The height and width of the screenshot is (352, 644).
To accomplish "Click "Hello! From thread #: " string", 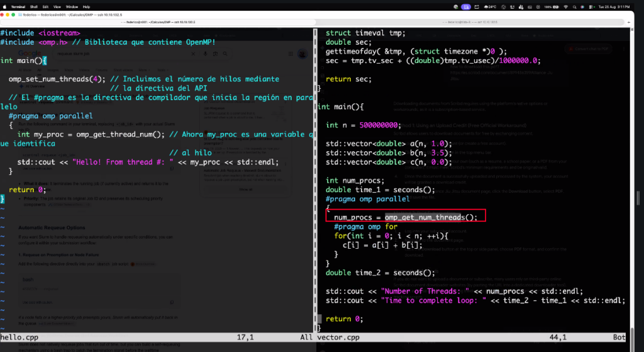I will tap(123, 162).
